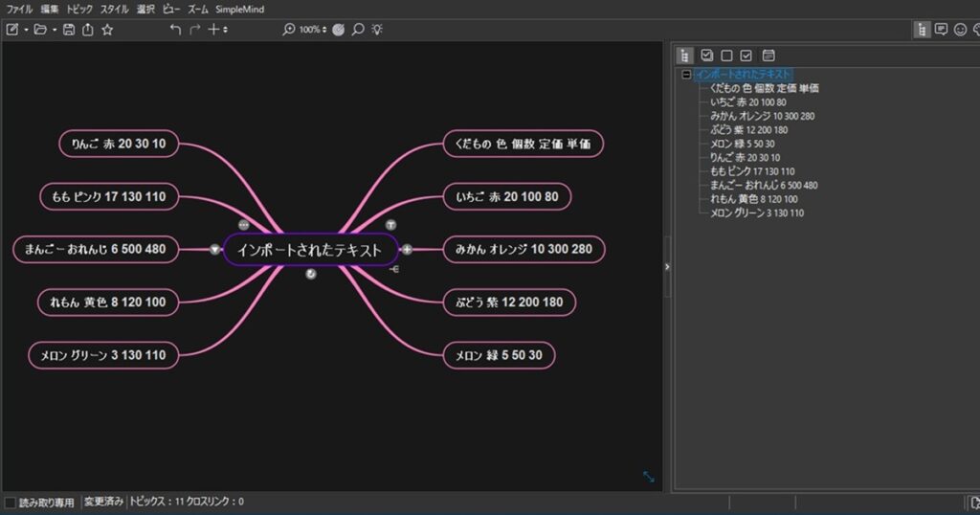The image size is (980, 515).
Task: Open the トピック menu
Action: (79, 9)
